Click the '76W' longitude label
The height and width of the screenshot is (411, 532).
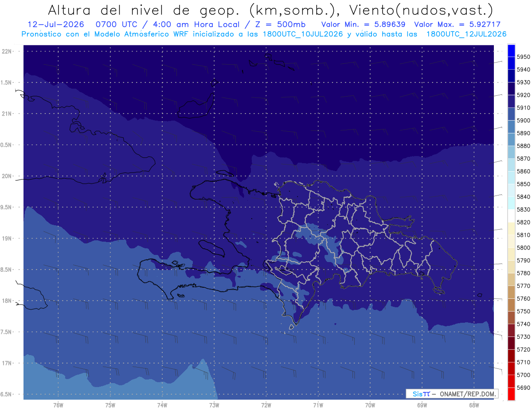tap(58, 405)
